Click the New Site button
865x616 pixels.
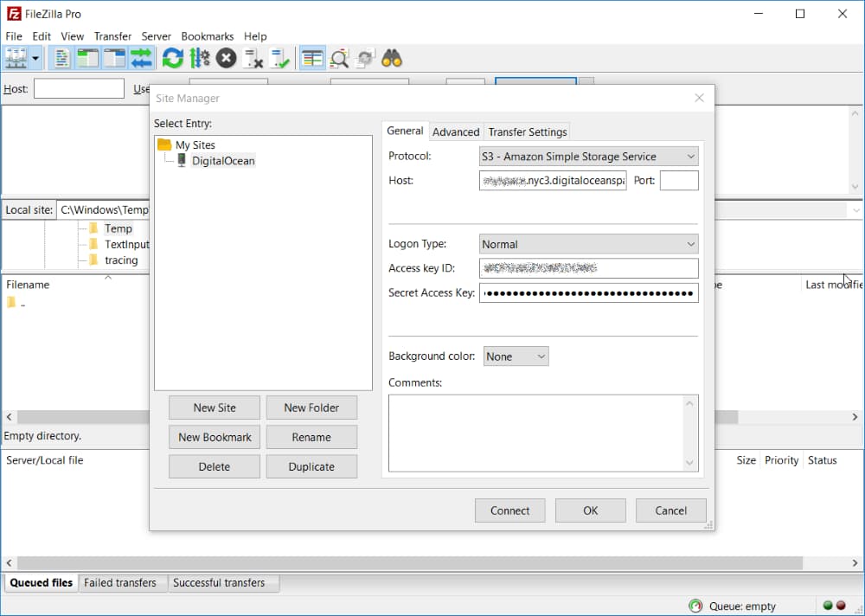click(215, 407)
